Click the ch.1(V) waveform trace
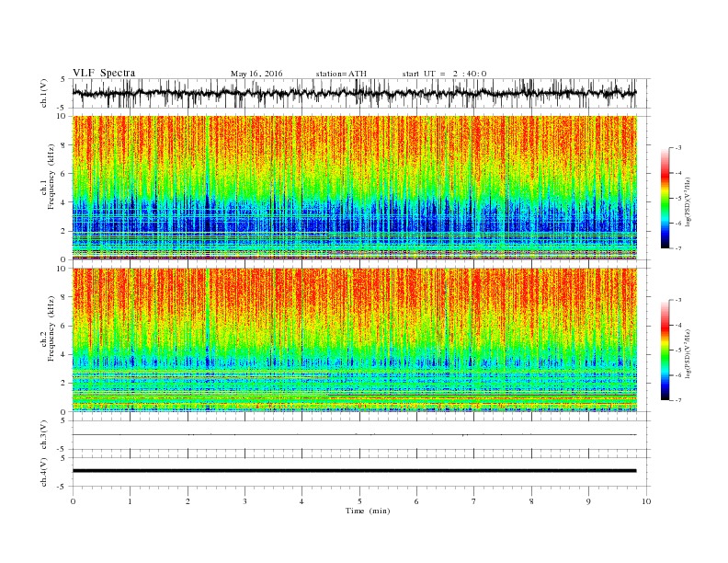 [x=355, y=93]
